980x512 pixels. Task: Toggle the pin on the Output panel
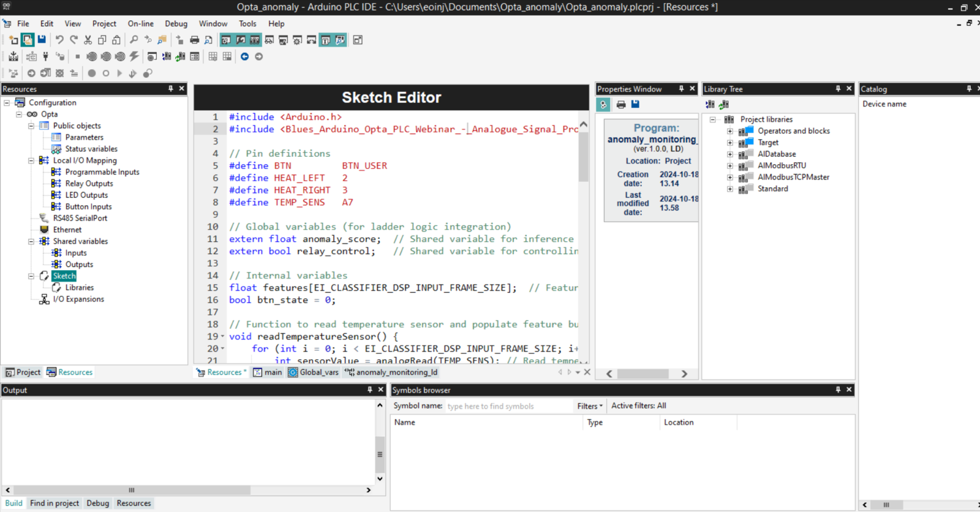[x=369, y=390]
